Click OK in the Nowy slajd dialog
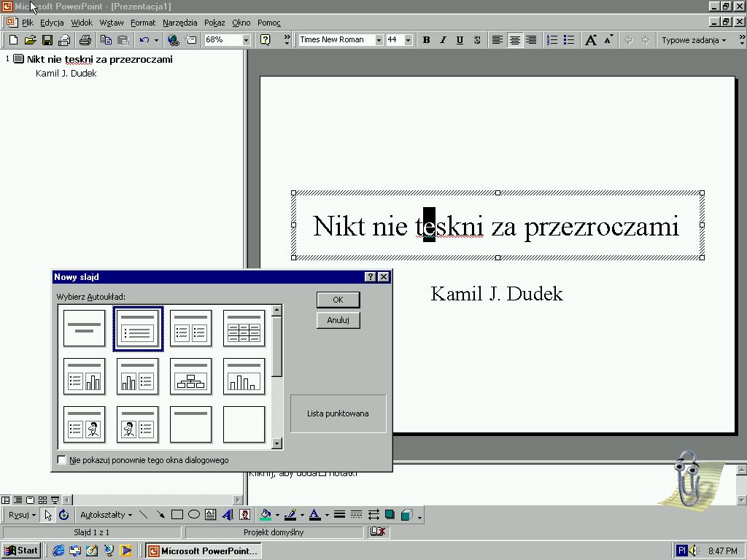Viewport: 747px width, 560px height. pyautogui.click(x=338, y=299)
